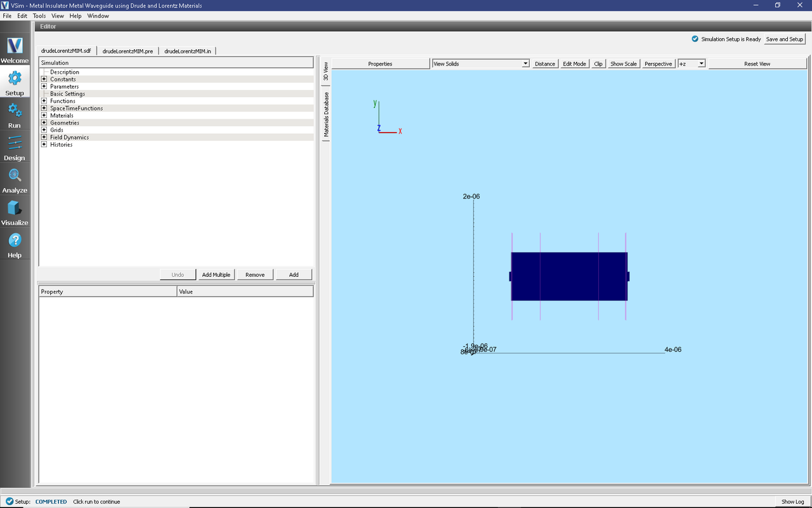The height and width of the screenshot is (508, 812).
Task: Toggle Edit Mode button
Action: click(575, 63)
